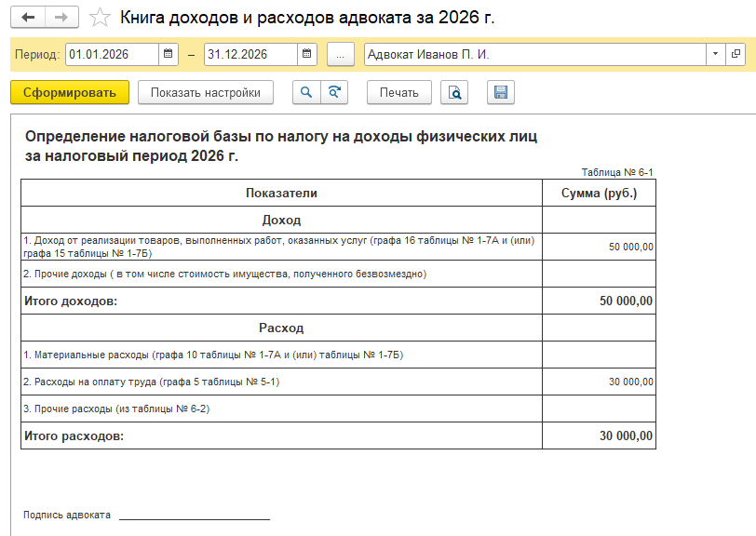Image resolution: width=756 pixels, height=536 pixels.
Task: Click the Find next search icon
Action: 332,92
